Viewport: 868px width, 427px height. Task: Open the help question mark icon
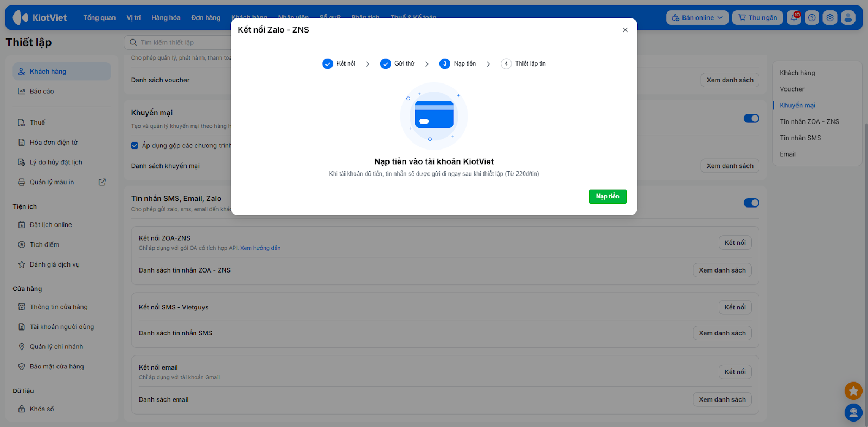click(812, 18)
